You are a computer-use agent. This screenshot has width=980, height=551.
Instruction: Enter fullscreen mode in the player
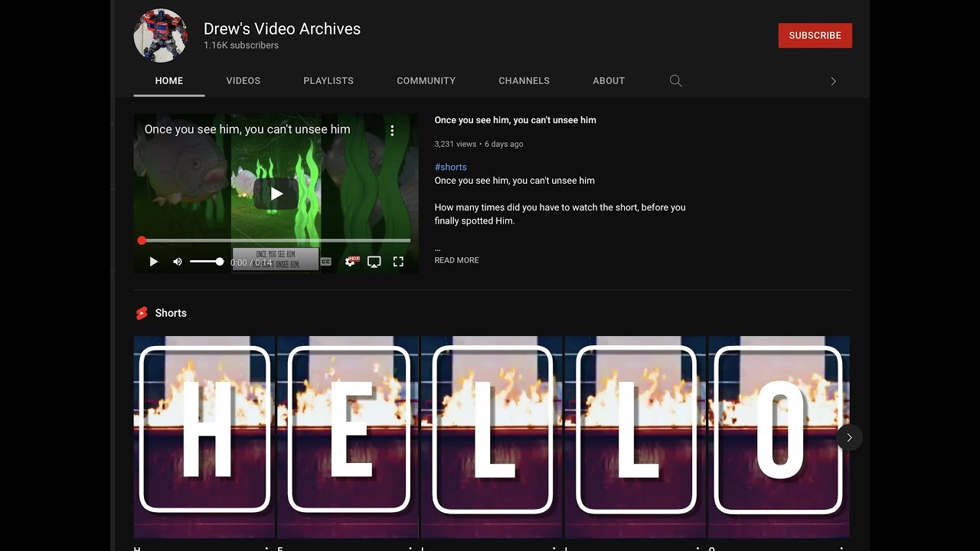(x=398, y=262)
